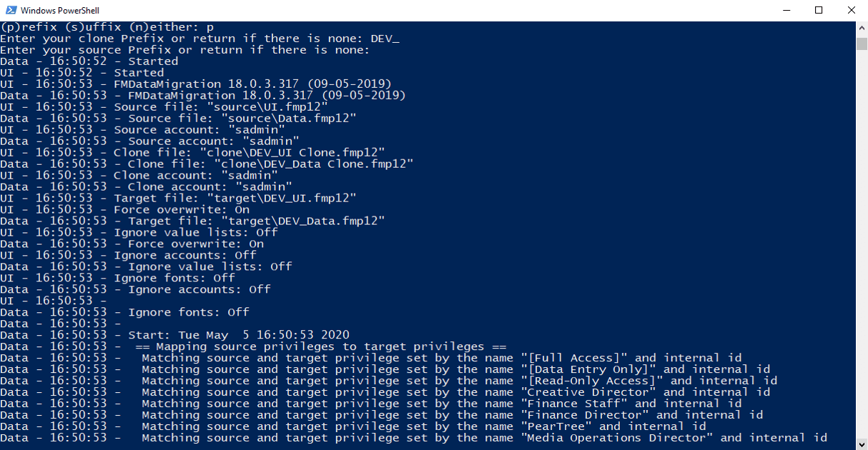This screenshot has width=868, height=450.
Task: Open the PowerShell window system menu icon
Action: (10, 11)
